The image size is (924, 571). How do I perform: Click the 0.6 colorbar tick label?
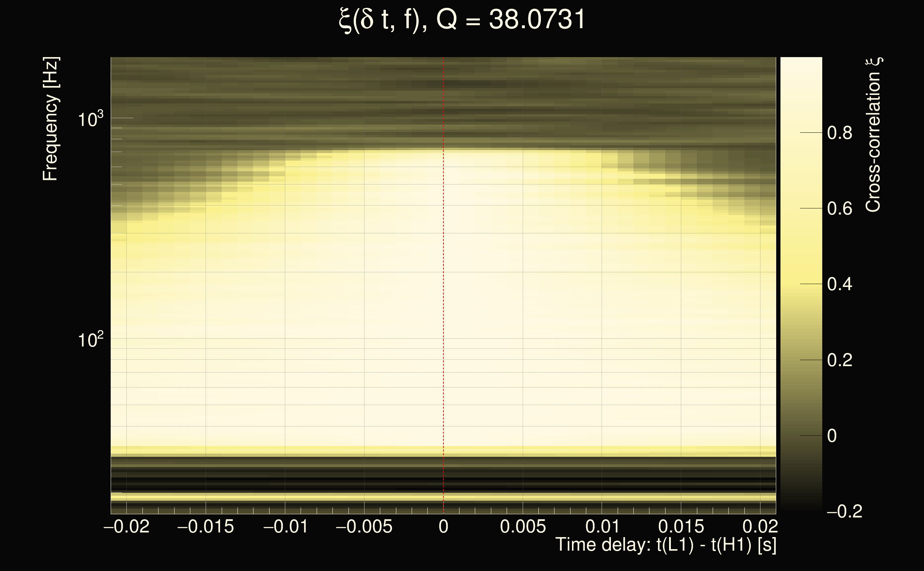(839, 208)
